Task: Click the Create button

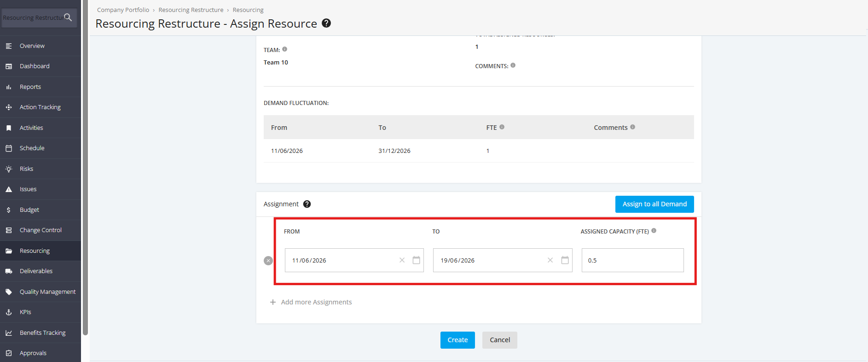Action: pyautogui.click(x=457, y=340)
